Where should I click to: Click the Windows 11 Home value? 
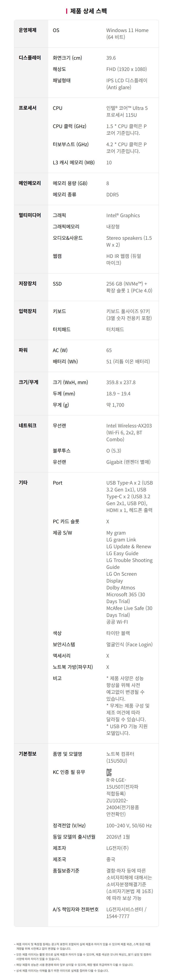point(127,30)
